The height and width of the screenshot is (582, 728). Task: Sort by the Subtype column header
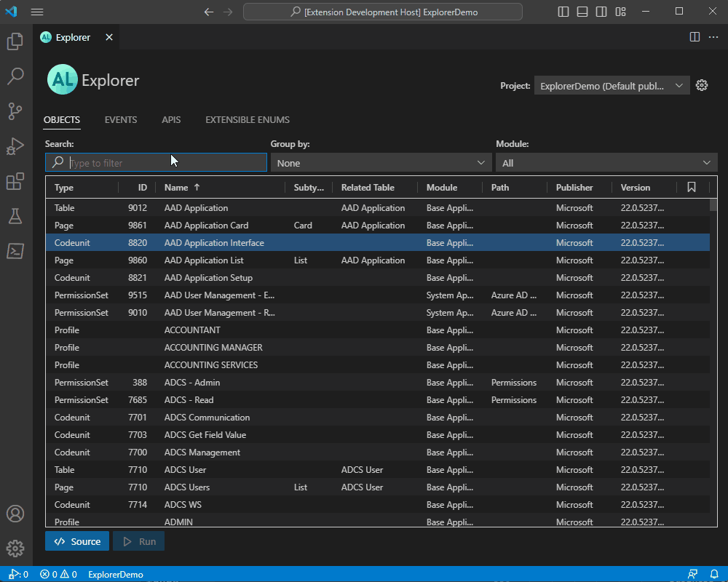click(309, 188)
